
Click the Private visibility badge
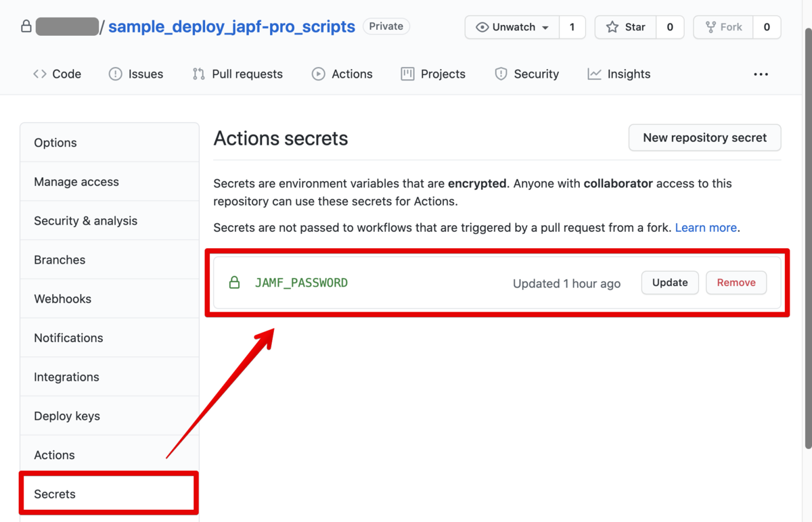pos(386,26)
